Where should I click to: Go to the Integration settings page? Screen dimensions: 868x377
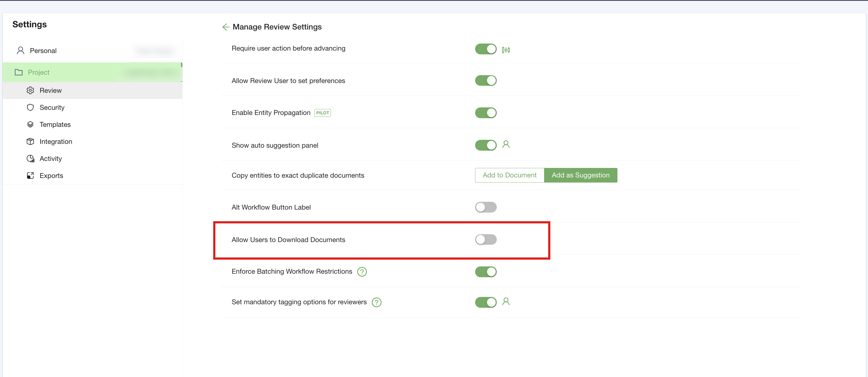pos(55,141)
